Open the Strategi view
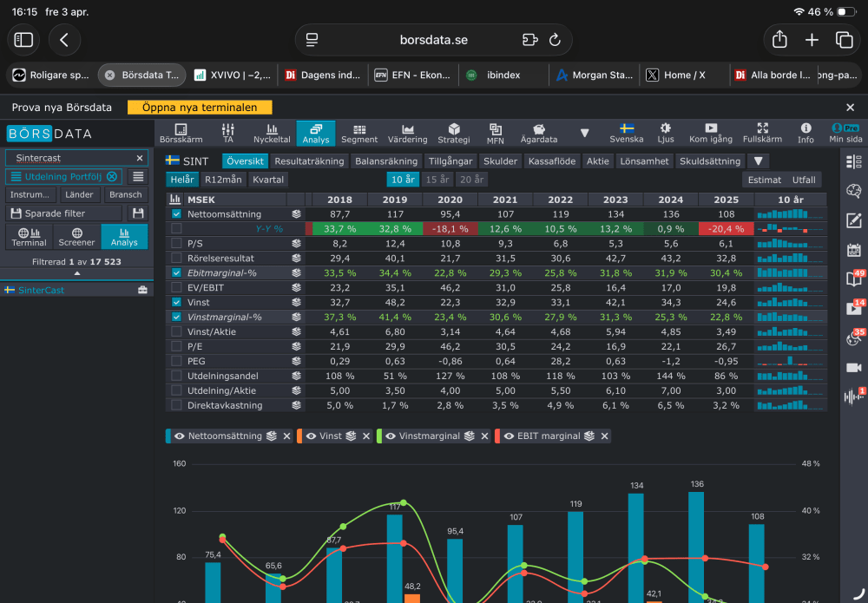 click(x=454, y=134)
